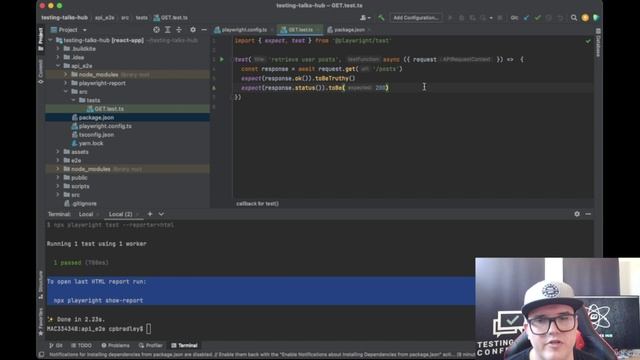Click the teal shield icon in toolbar
This screenshot has width=640, height=360.
pyautogui.click(x=596, y=18)
